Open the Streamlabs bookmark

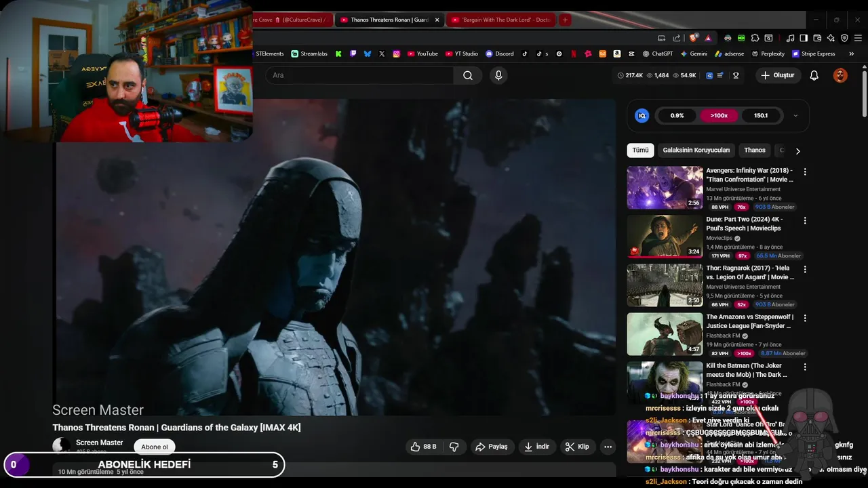coord(309,54)
